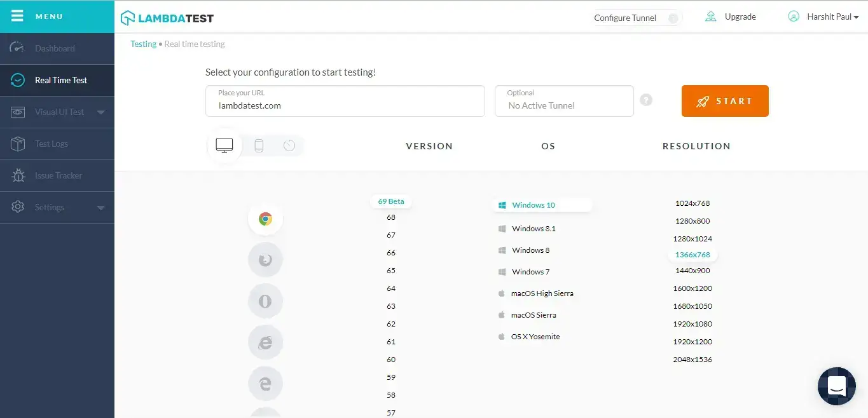Toggle the Configure Tunnel switch
Viewport: 868px width, 418px height.
pyautogui.click(x=672, y=18)
